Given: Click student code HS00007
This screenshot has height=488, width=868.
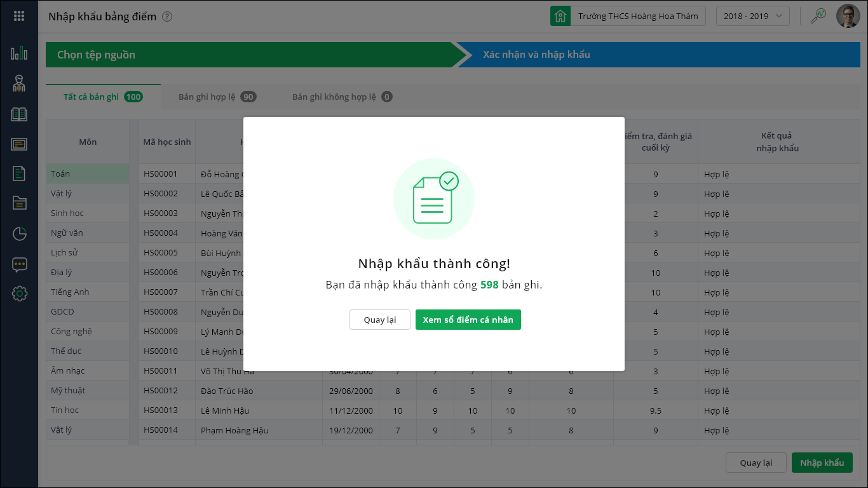Looking at the screenshot, I should (161, 292).
